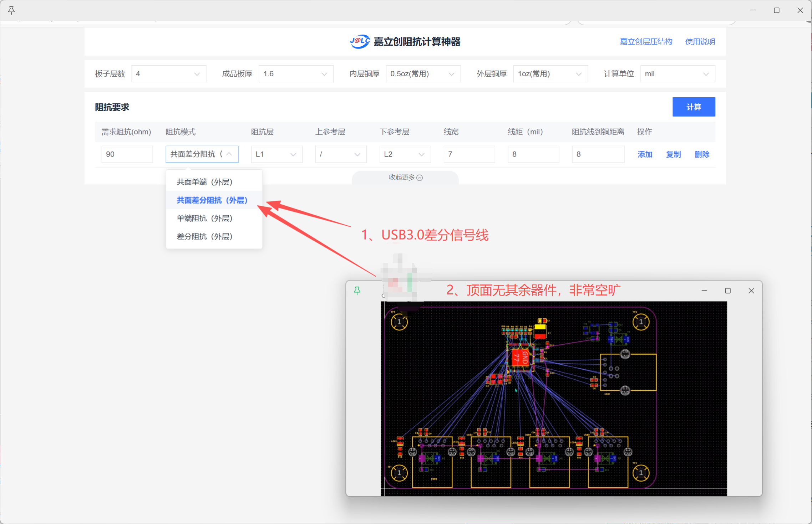Click the PCB layout thumbnail image
This screenshot has height=524, width=812.
point(553,399)
